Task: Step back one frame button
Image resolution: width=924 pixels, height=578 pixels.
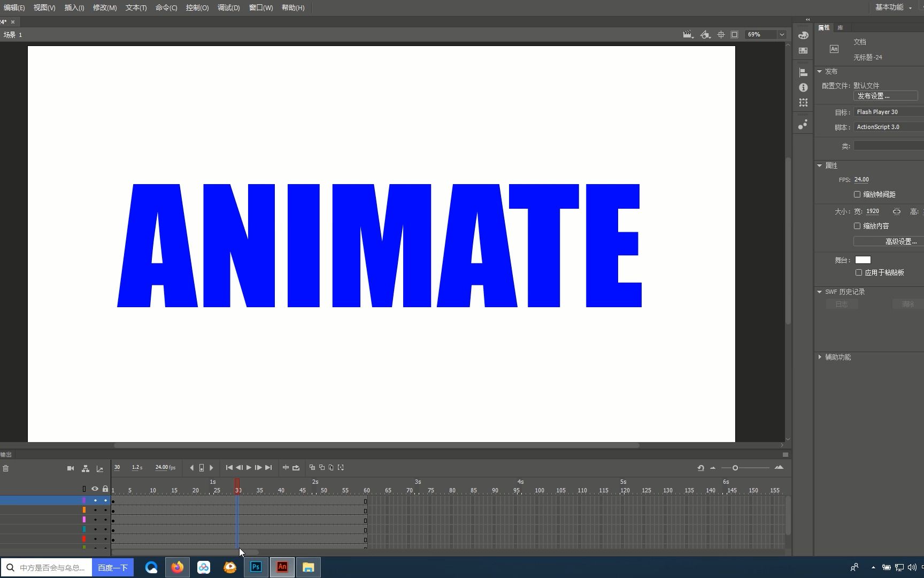Action: 239,467
